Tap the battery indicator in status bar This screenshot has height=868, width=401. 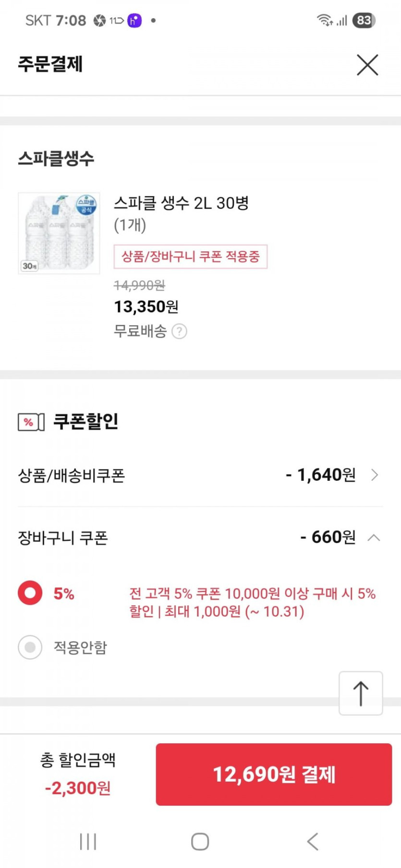[364, 20]
